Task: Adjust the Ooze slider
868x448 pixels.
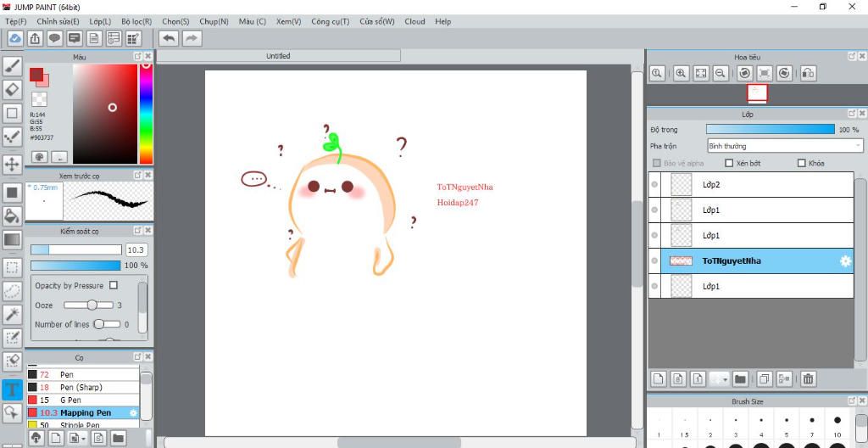Action: tap(88, 305)
